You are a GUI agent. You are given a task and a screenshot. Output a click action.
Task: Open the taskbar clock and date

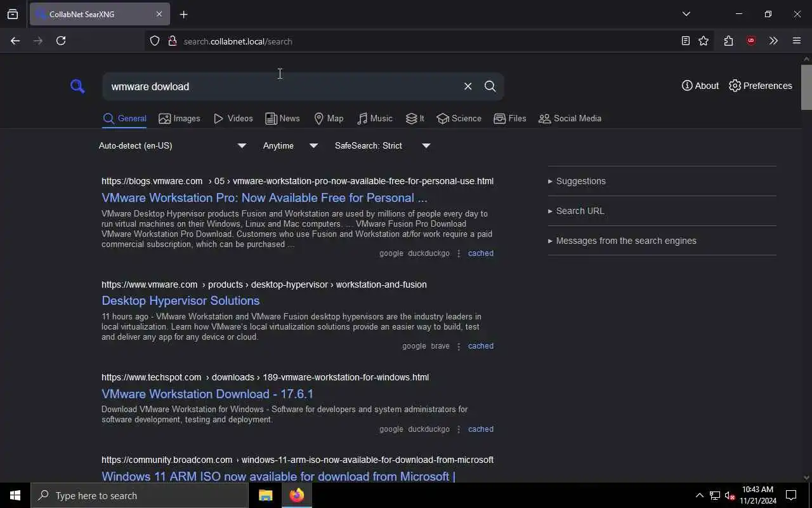click(758, 495)
